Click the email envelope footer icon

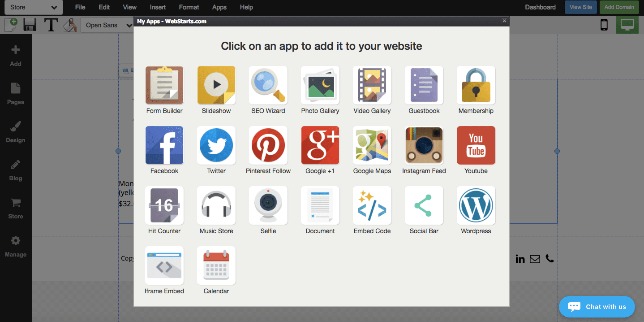pyautogui.click(x=535, y=259)
